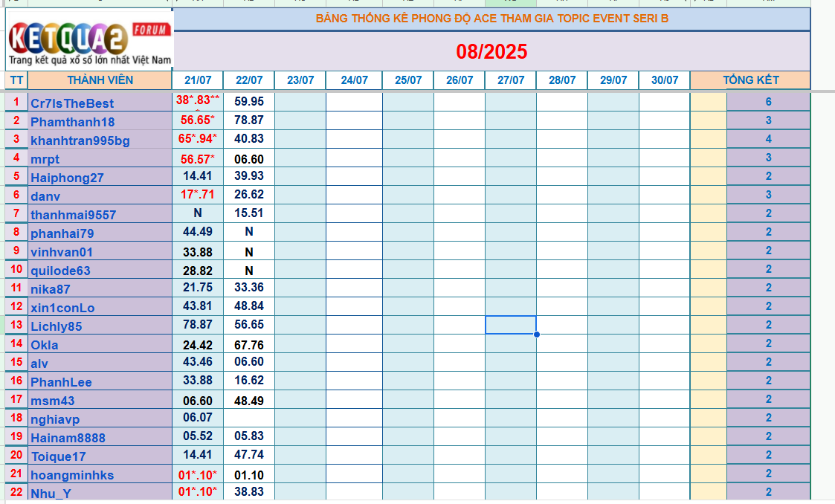Select the '21/07' date header

[198, 80]
